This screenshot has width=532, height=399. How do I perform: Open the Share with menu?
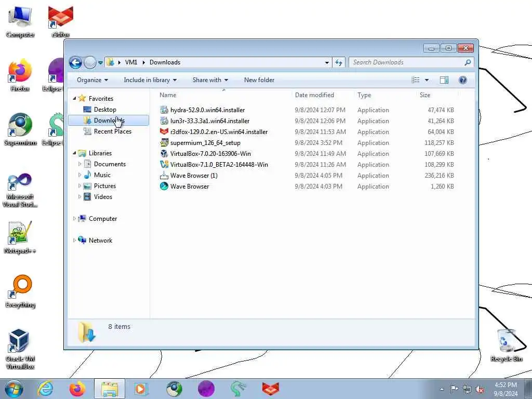pyautogui.click(x=210, y=80)
